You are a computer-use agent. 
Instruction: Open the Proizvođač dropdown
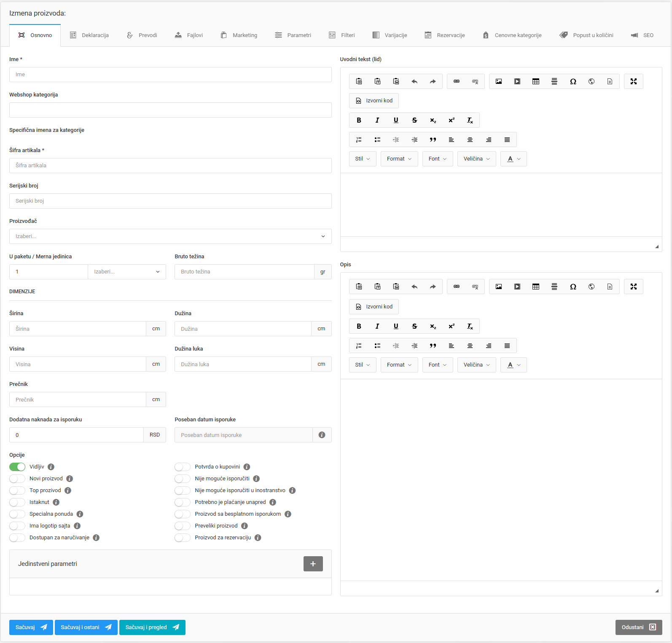170,236
